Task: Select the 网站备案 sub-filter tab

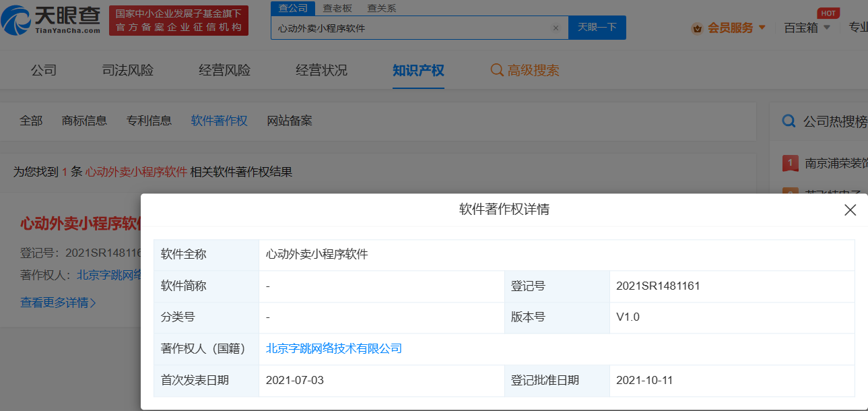Action: coord(290,121)
